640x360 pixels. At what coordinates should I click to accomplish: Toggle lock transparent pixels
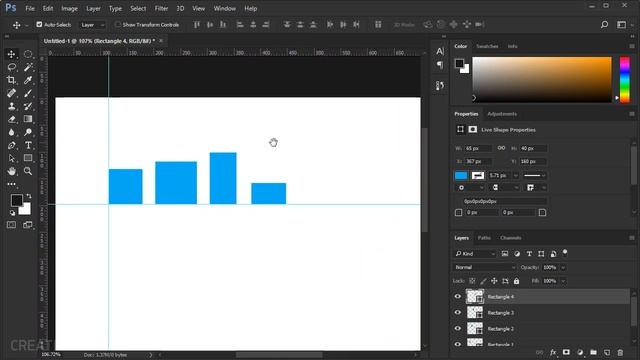[472, 281]
